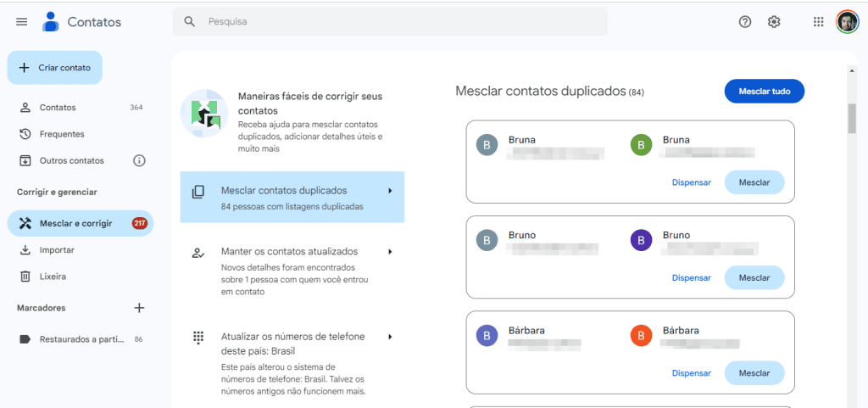Click the Contatos person icon in sidebar

click(25, 108)
